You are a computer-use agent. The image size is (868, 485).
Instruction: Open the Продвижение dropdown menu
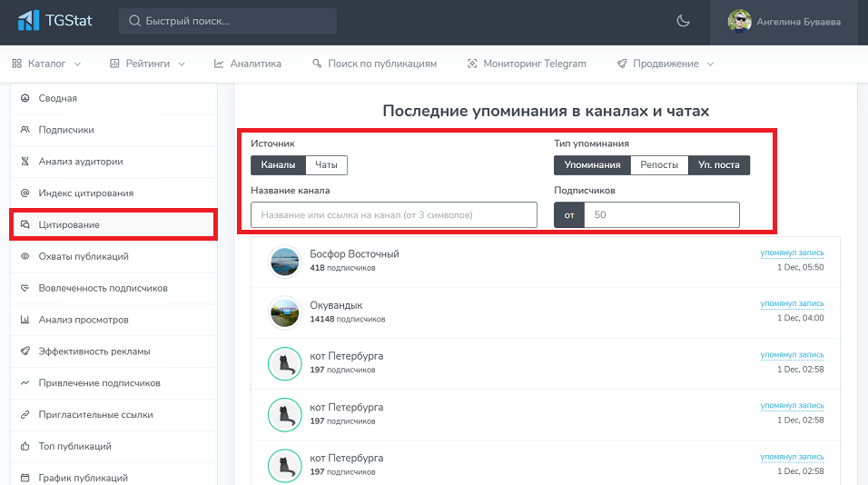pos(666,64)
